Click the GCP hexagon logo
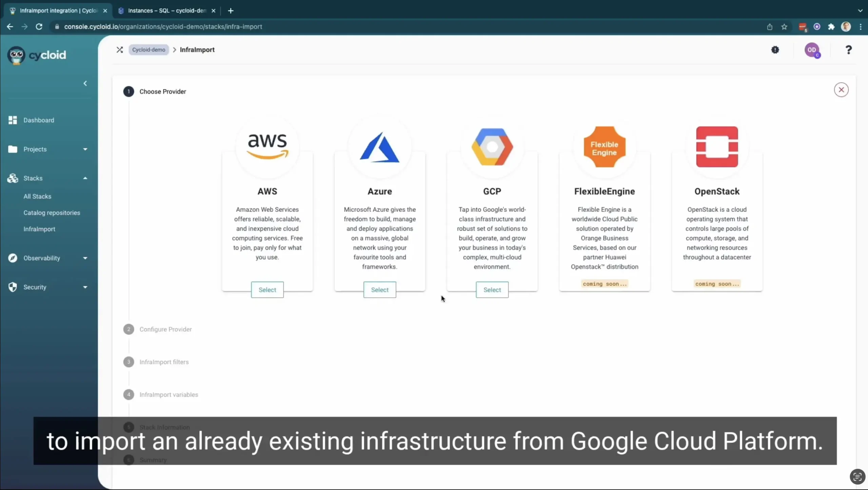Screen dimensions: 868x490 [492, 147]
